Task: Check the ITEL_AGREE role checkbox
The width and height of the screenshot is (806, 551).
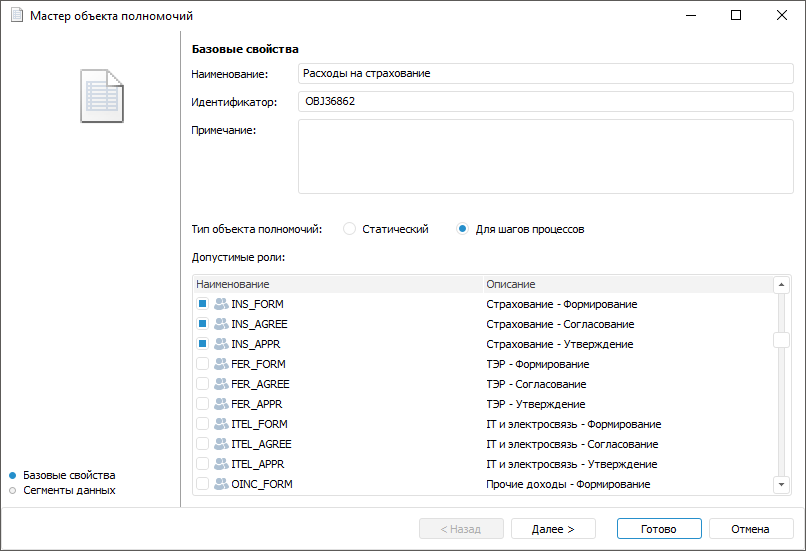Action: [202, 444]
